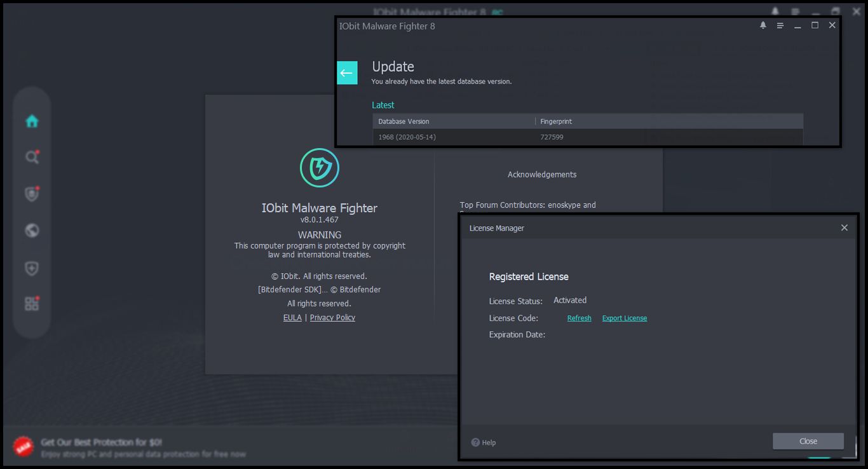Viewport: 868px width, 469px height.
Task: Click the fingerprint value 727599
Action: tap(552, 137)
